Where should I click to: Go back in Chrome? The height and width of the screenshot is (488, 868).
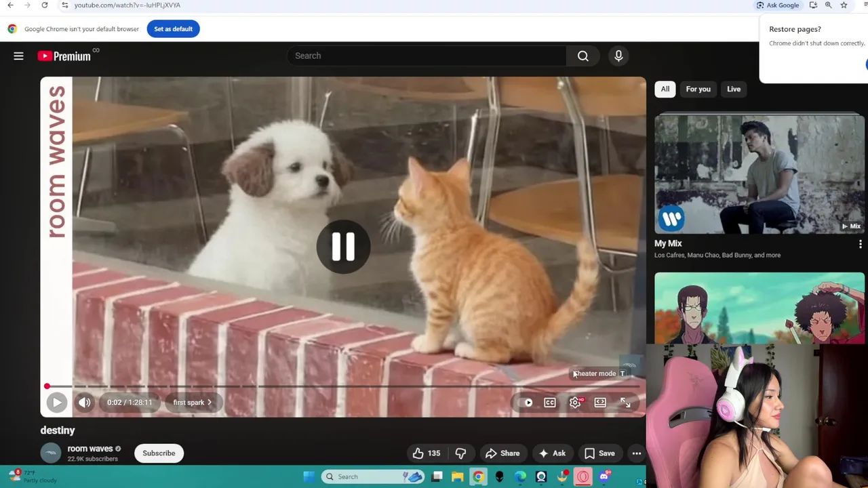(10, 5)
